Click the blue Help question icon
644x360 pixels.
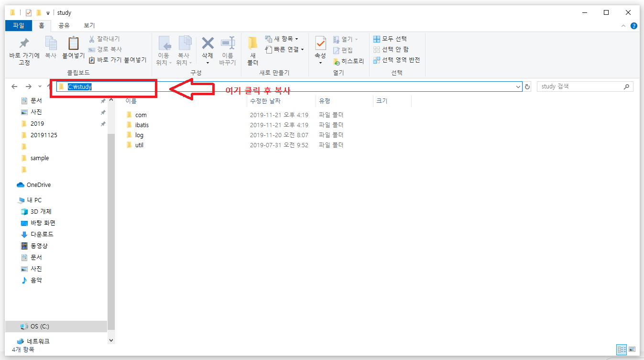(634, 26)
